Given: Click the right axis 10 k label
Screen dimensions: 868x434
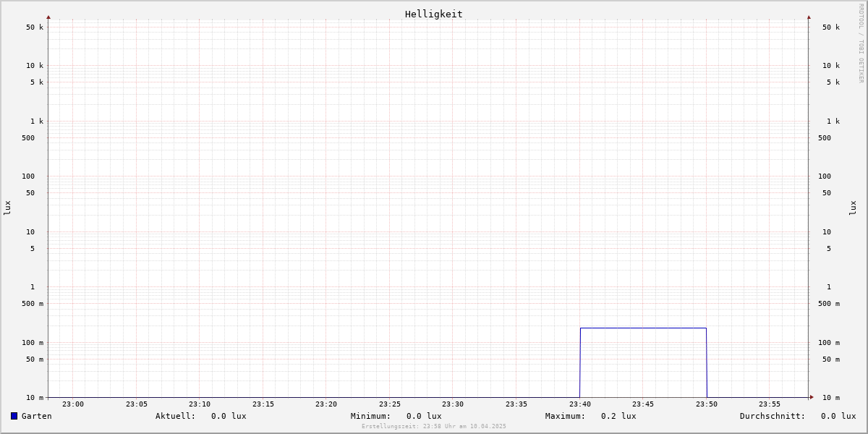Looking at the screenshot, I should click(831, 66).
